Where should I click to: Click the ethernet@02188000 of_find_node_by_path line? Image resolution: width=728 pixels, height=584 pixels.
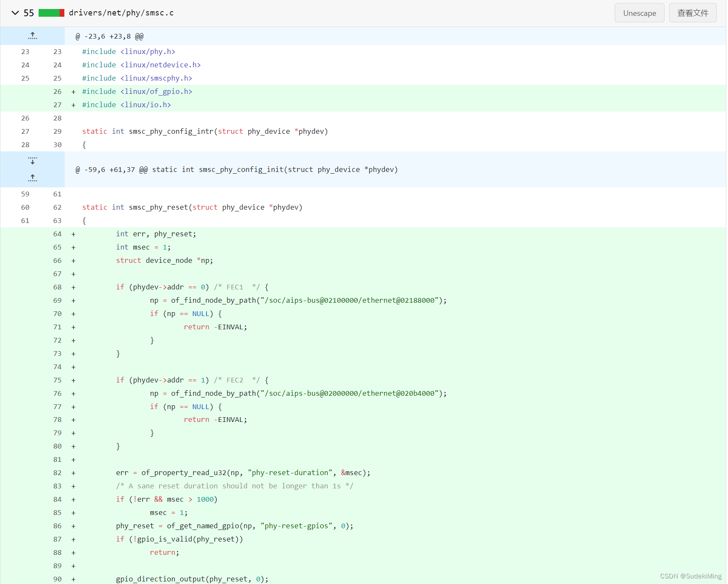click(298, 300)
